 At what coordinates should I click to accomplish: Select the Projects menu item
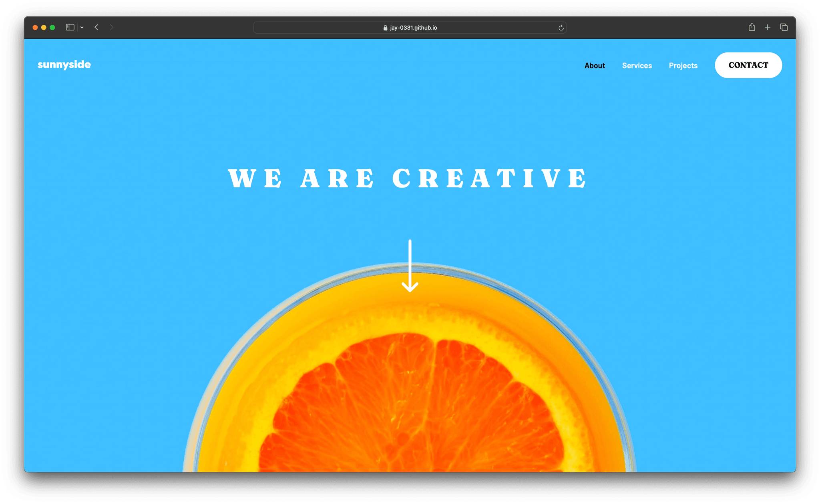click(683, 65)
